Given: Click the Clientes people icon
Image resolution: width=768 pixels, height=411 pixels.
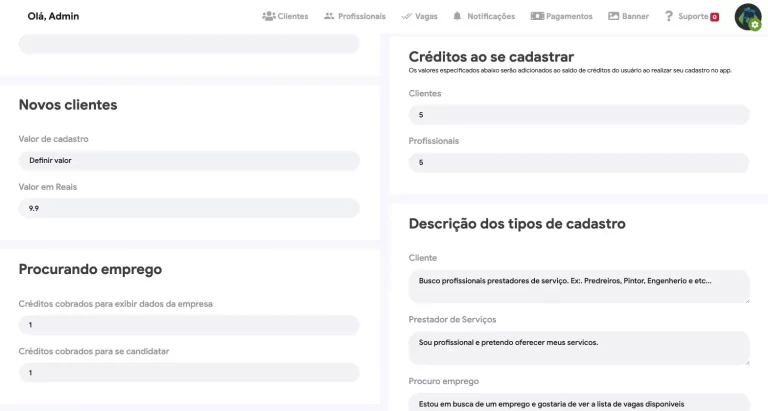Looking at the screenshot, I should [268, 16].
